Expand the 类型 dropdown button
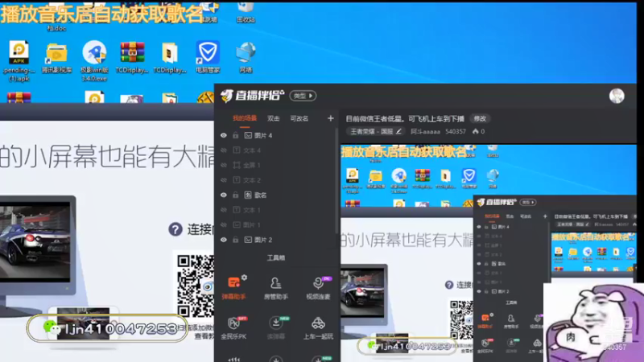This screenshot has height=362, width=644. pos(303,96)
